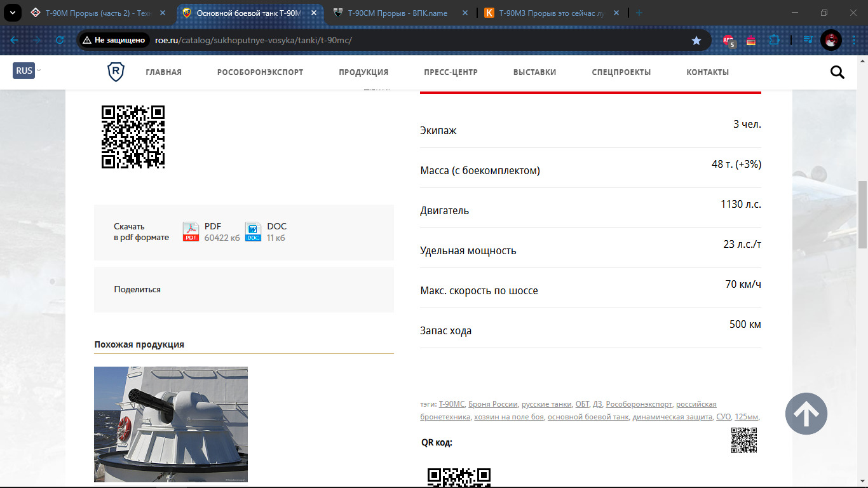The image size is (868, 488).
Task: Open the ВЫСТАВКИ menu item
Action: [534, 72]
